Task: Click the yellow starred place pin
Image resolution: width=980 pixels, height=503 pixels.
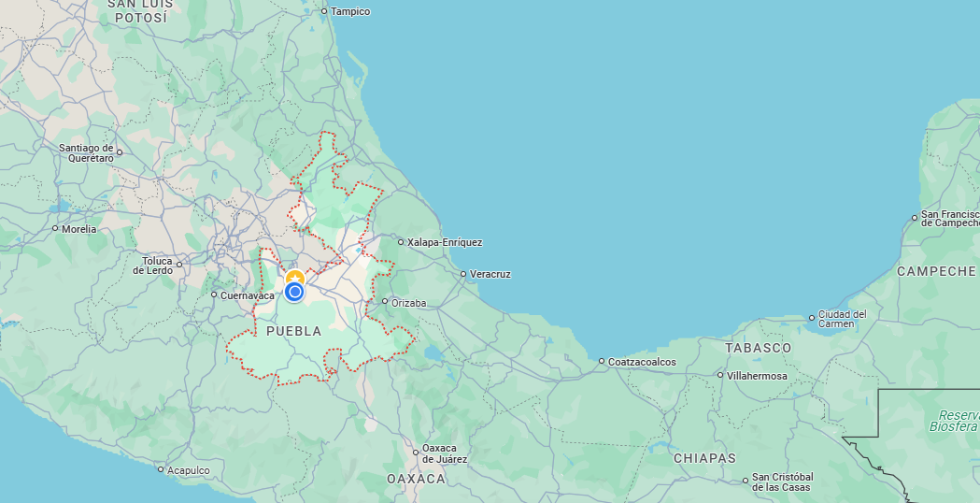Action: pyautogui.click(x=295, y=278)
